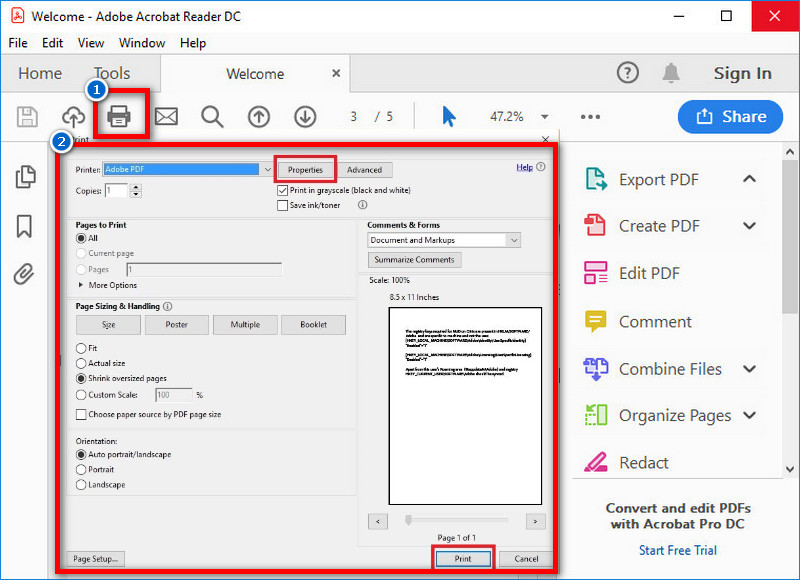Click the Create PDF tool icon
The width and height of the screenshot is (800, 580).
click(x=595, y=225)
